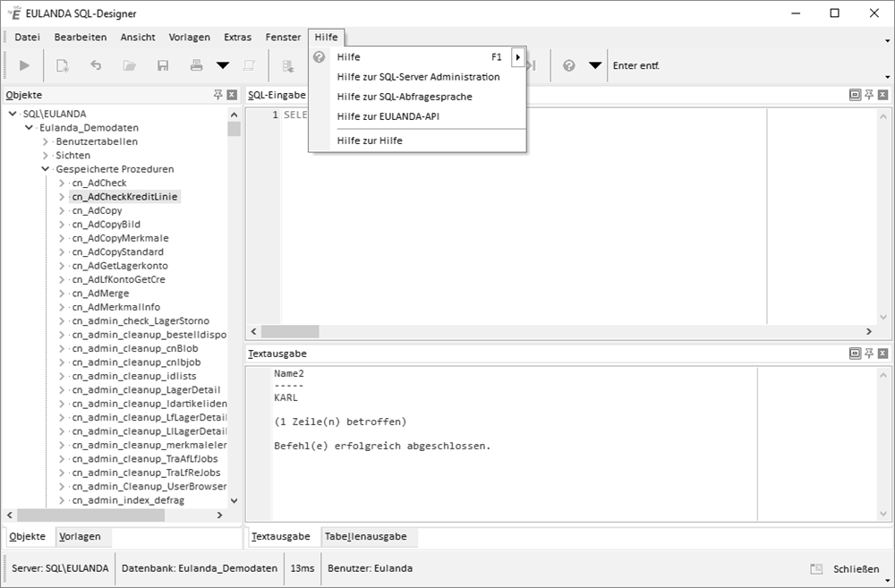Click the Schließen icon in status bar
The width and height of the screenshot is (895, 588).
(816, 568)
